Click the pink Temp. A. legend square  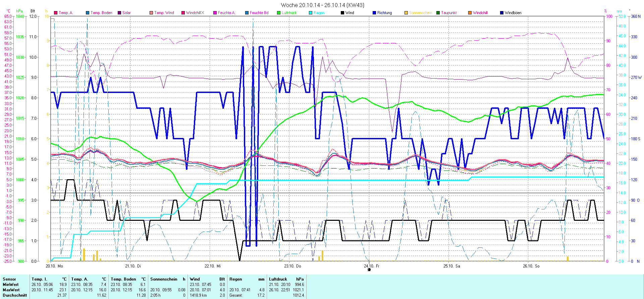point(56,13)
